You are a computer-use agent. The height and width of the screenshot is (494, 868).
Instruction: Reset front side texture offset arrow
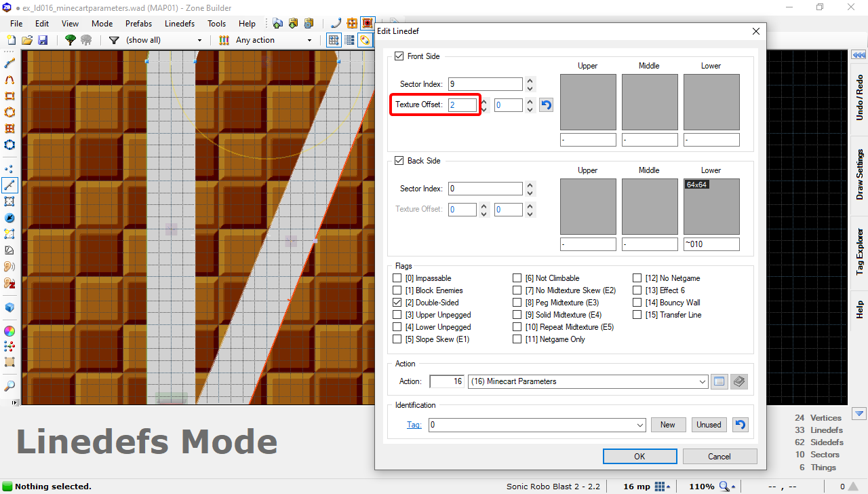coord(546,105)
